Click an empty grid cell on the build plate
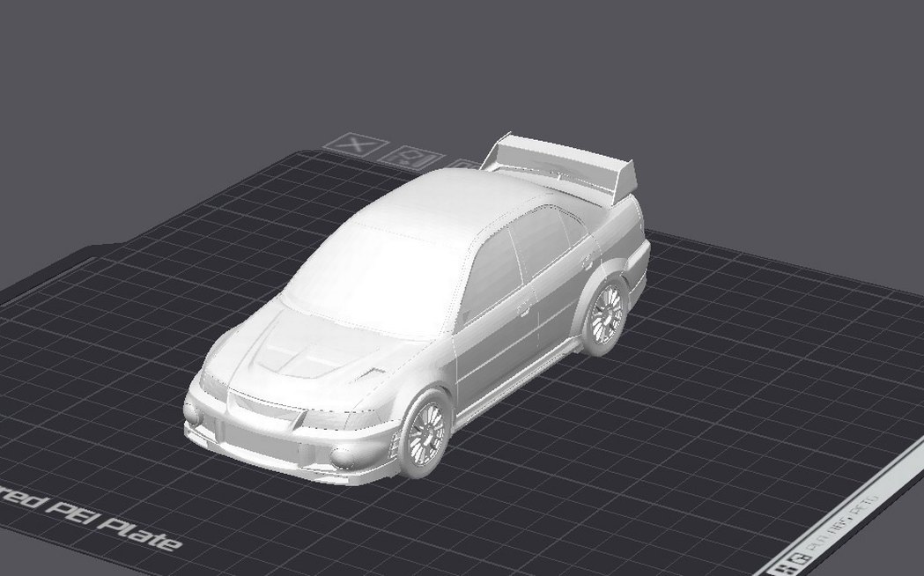Screen dimensions: 924x576 click(749, 396)
